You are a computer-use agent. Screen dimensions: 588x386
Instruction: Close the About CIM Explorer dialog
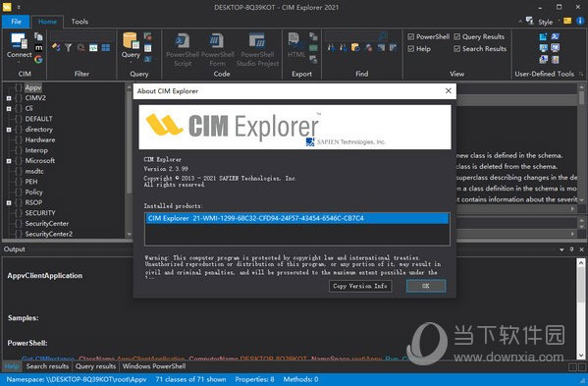(x=449, y=90)
